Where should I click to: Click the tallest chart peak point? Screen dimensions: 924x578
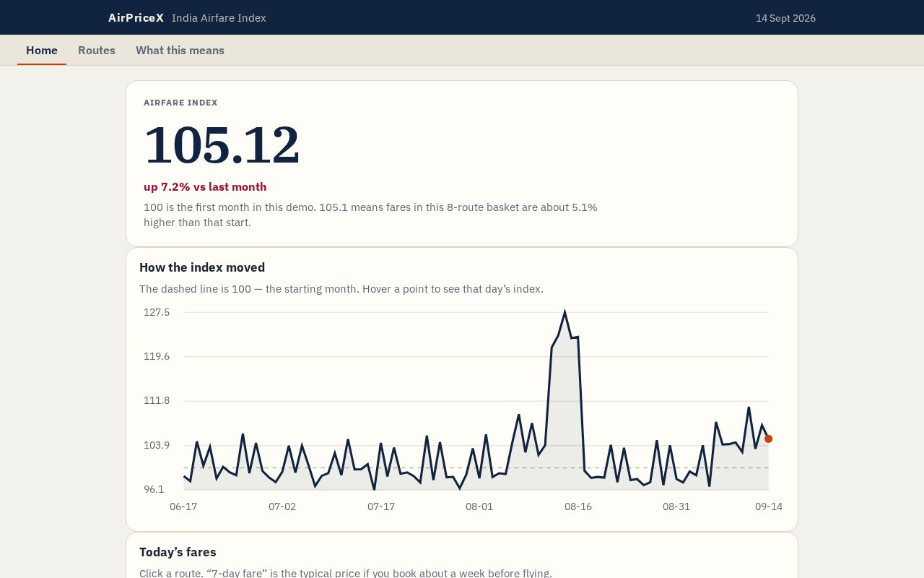(565, 312)
